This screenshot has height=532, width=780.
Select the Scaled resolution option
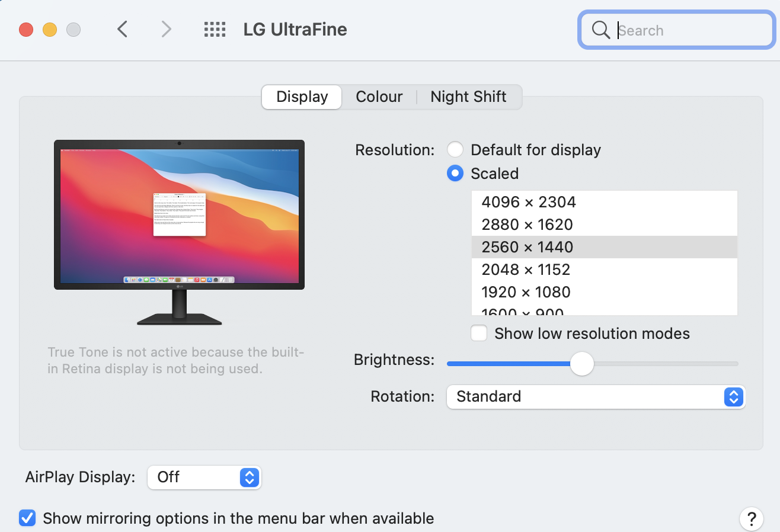tap(455, 174)
